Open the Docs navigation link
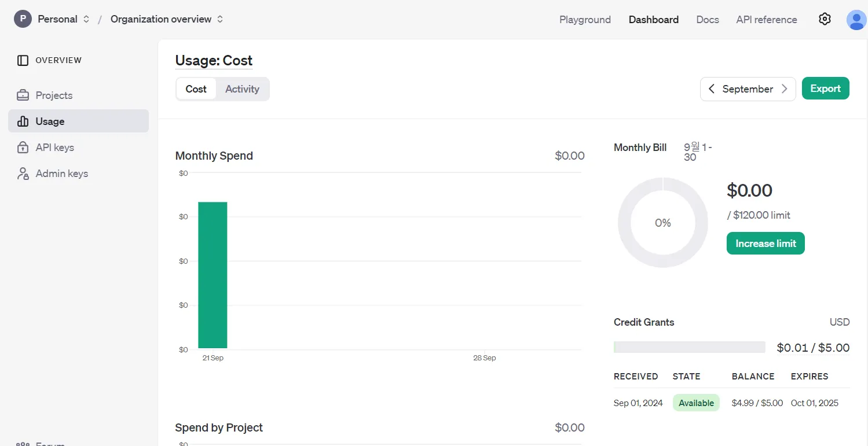 (708, 20)
